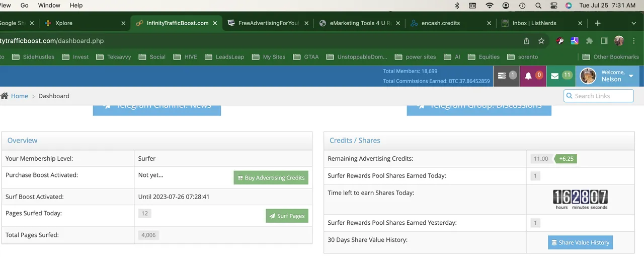The height and width of the screenshot is (257, 644).
Task: Bookmark this page with the star icon
Action: 541,41
